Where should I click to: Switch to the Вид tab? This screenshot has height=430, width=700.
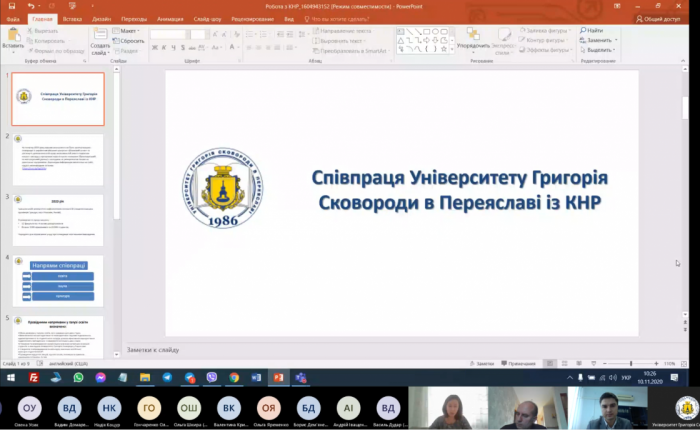point(289,19)
